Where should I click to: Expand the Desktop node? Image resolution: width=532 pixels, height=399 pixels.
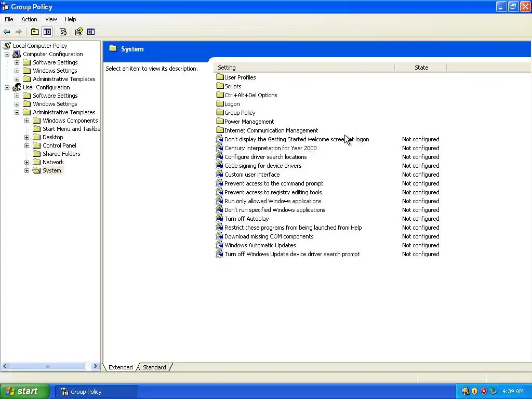pyautogui.click(x=27, y=137)
